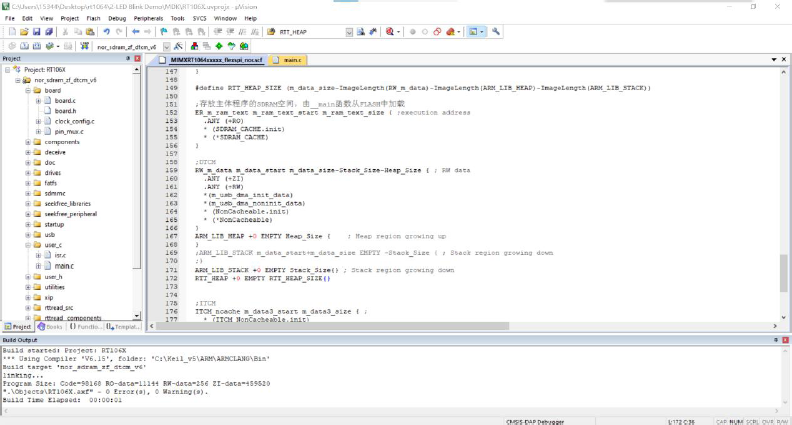Switch to the main.c editor tab
Image resolution: width=792 pixels, height=425 pixels.
(288, 60)
